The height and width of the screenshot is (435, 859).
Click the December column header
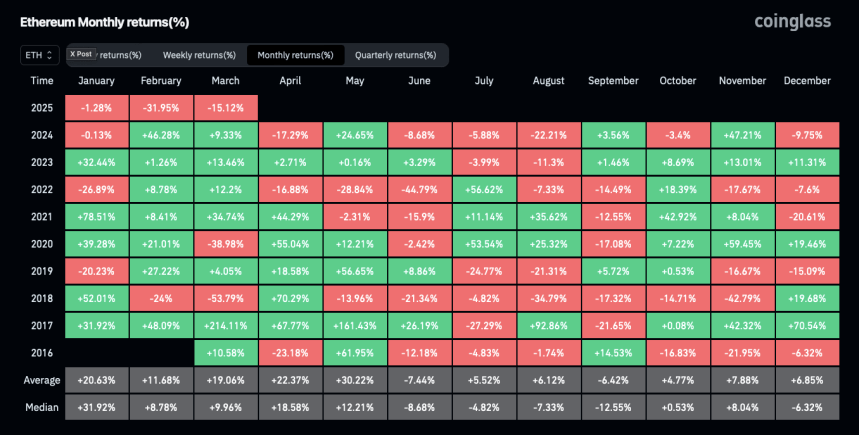coord(808,80)
